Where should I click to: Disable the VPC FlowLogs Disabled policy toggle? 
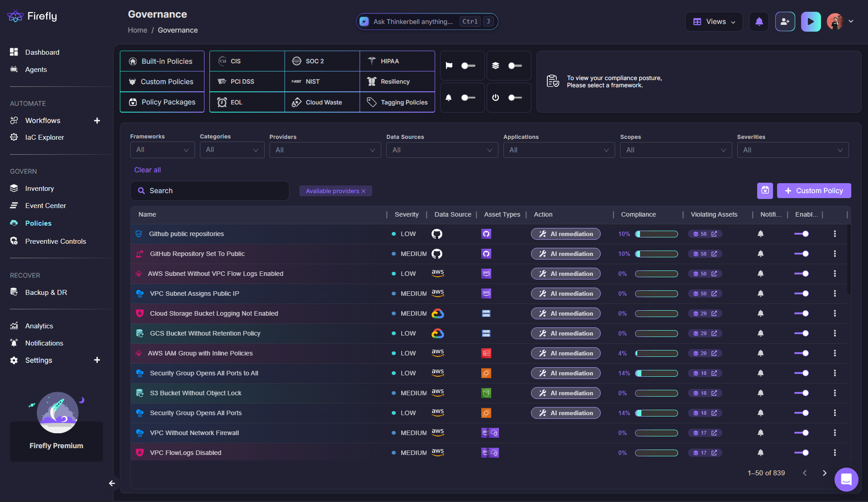point(802,453)
